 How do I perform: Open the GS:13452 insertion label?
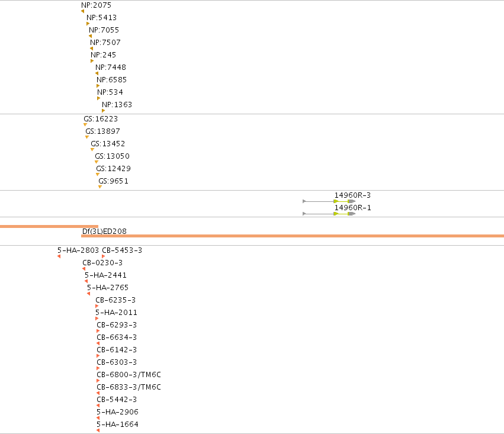(x=108, y=144)
